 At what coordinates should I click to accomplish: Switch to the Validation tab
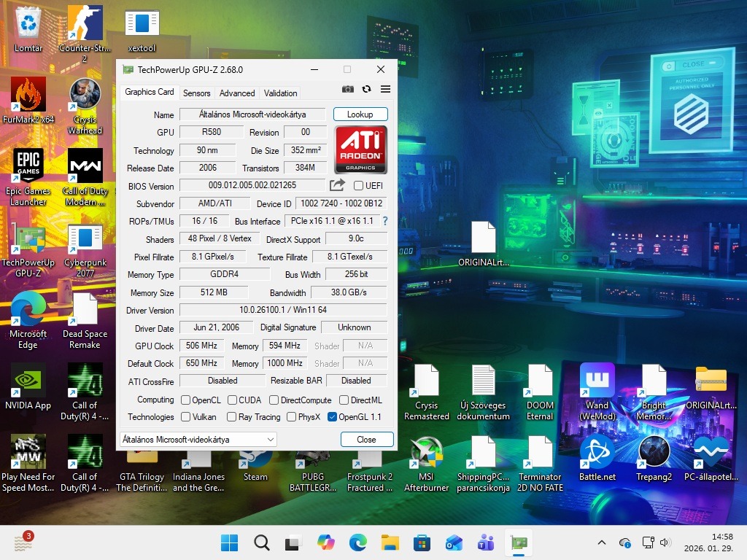click(x=280, y=93)
